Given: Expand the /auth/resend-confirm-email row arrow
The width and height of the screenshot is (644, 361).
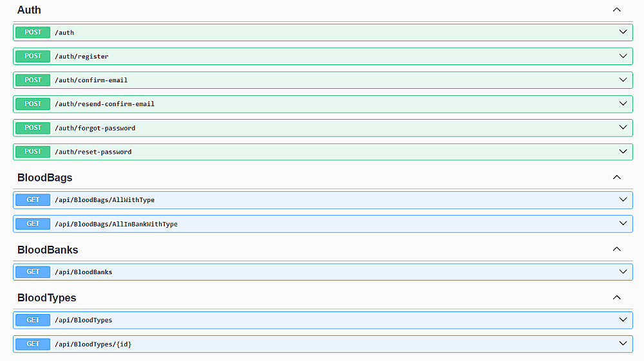Looking at the screenshot, I should tap(623, 104).
